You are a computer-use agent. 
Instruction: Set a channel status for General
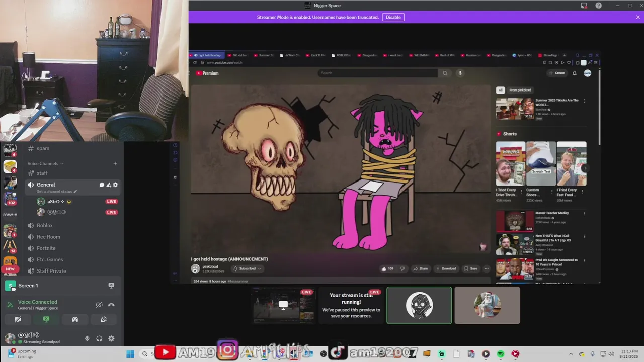pyautogui.click(x=57, y=192)
